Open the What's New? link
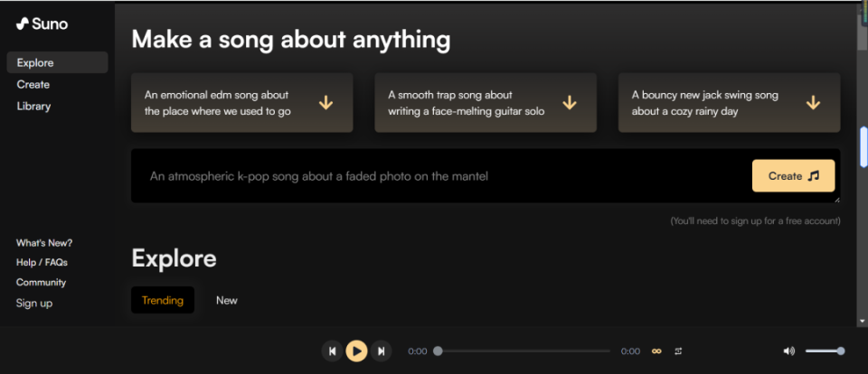 (44, 242)
